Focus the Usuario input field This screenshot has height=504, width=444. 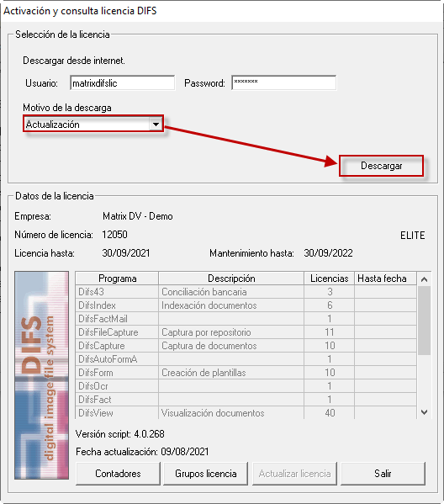point(123,83)
